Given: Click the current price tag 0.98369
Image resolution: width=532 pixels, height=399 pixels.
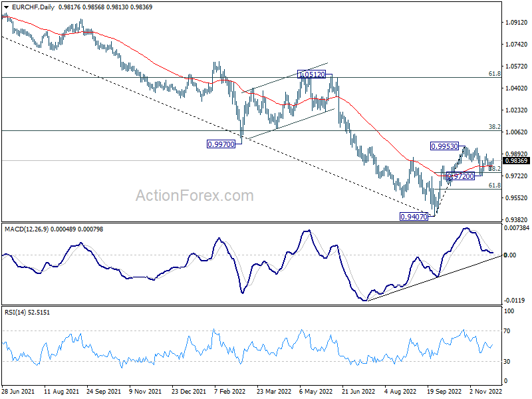Looking at the screenshot, I should pos(516,161).
